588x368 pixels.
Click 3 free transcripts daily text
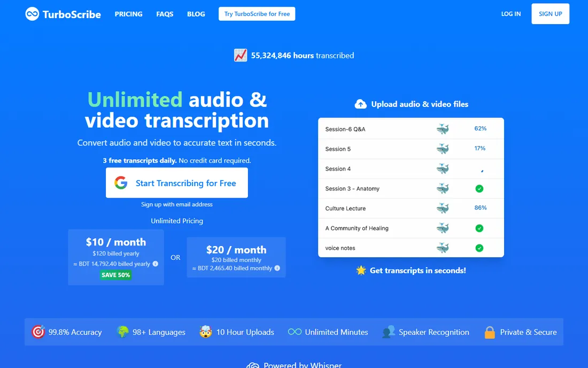140,160
